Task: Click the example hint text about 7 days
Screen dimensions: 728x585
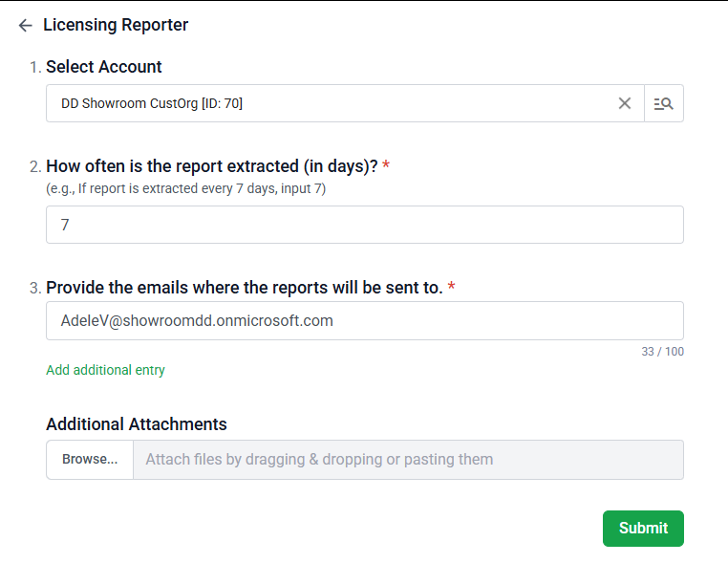Action: [x=185, y=189]
